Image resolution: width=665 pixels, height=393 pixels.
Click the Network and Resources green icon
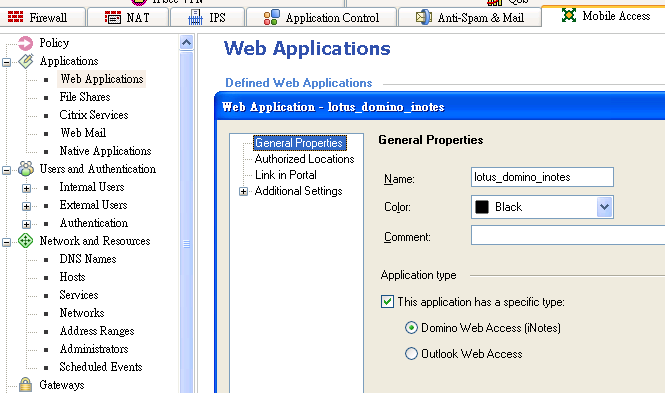(25, 241)
